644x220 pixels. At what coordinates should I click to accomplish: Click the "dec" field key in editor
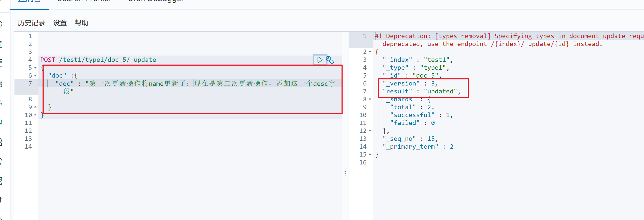coord(65,84)
